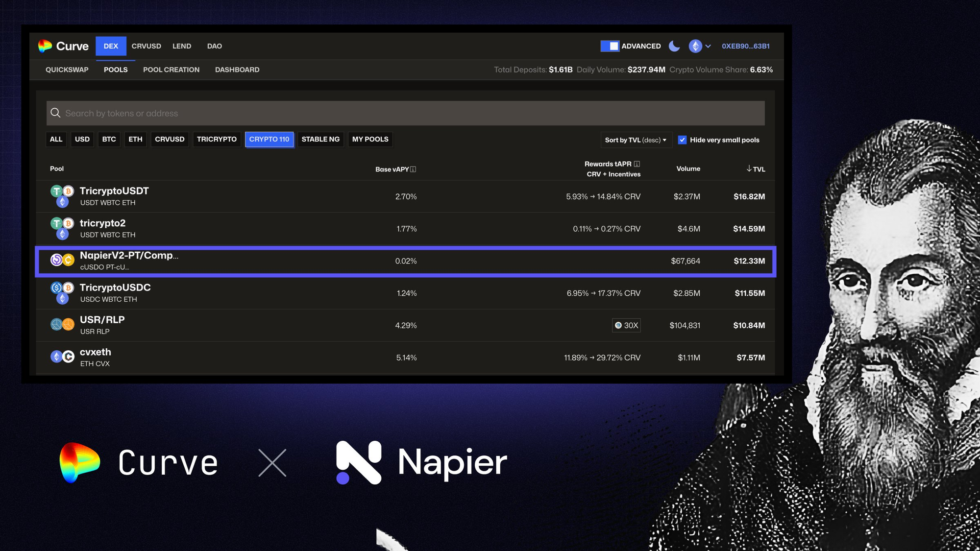Open the TricryptoUSDC pool name
980x551 pixels.
tap(115, 287)
